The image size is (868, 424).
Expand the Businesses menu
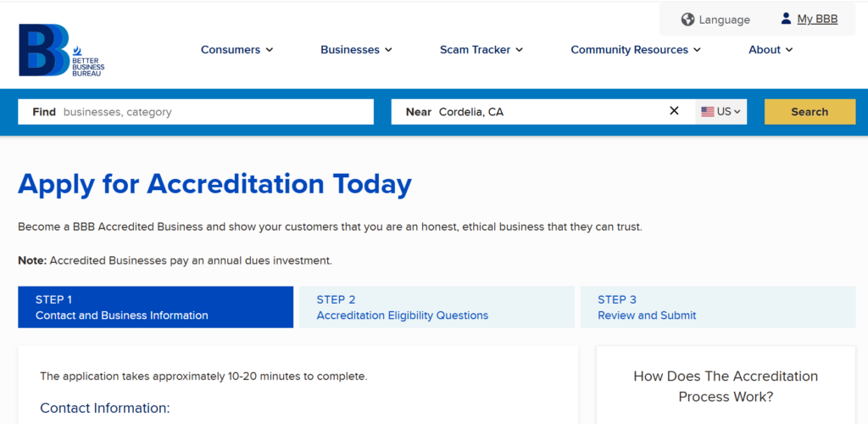356,50
